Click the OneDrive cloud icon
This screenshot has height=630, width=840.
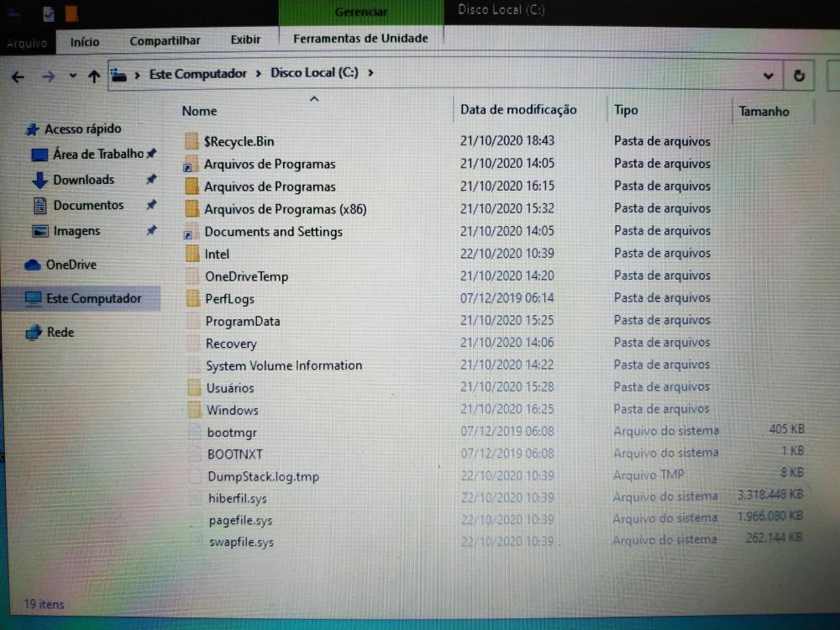click(32, 265)
